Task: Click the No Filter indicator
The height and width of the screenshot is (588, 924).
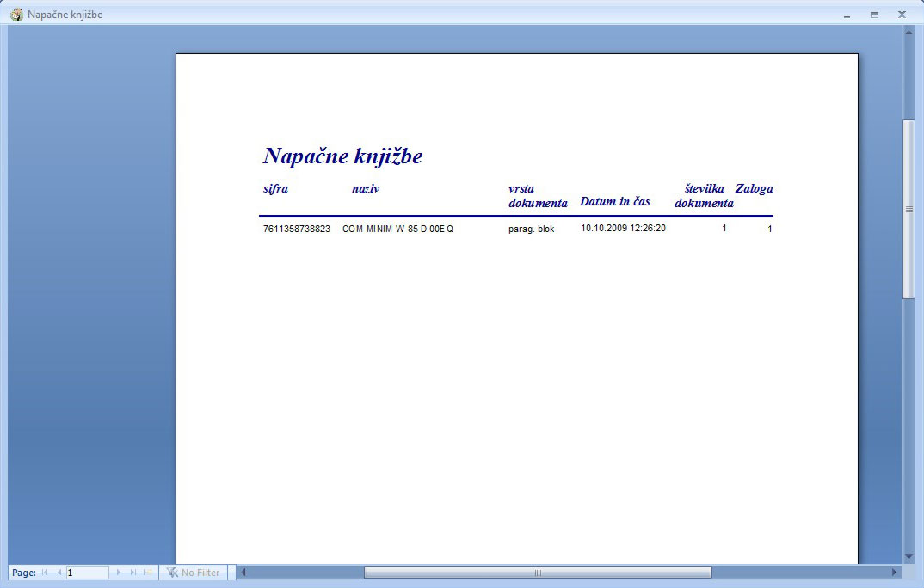Action: click(x=194, y=573)
